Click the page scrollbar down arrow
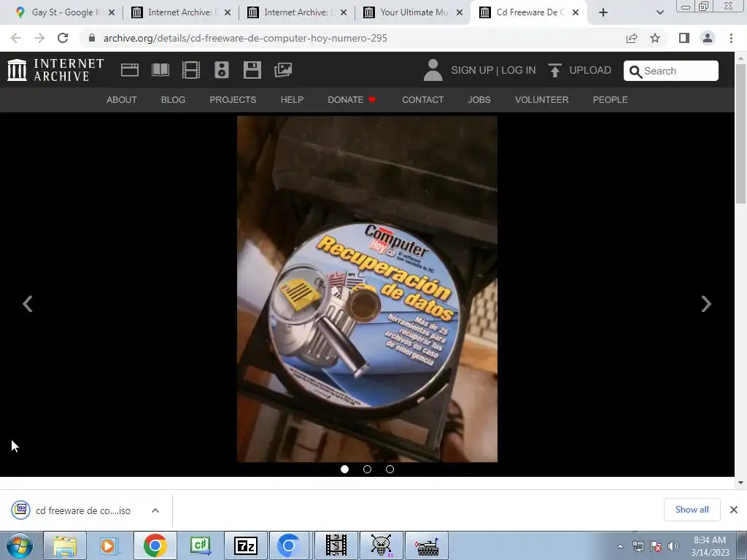Viewport: 747px width, 560px height. 740,483
